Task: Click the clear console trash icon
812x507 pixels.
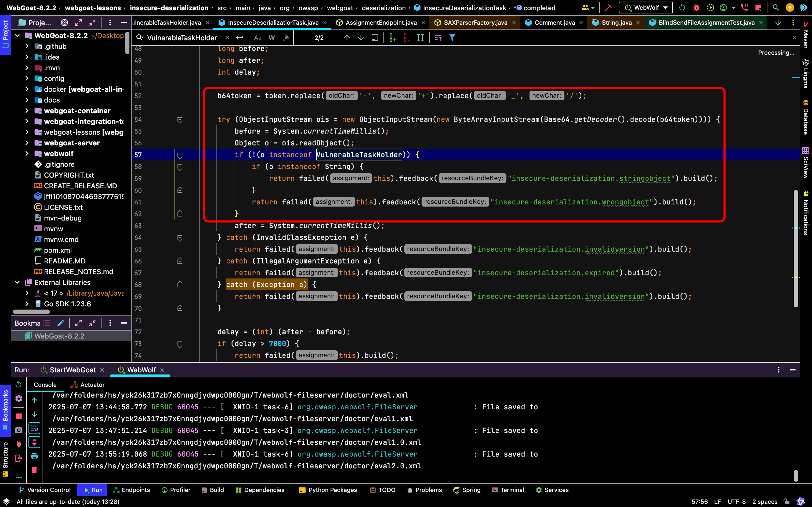Action: point(34,470)
